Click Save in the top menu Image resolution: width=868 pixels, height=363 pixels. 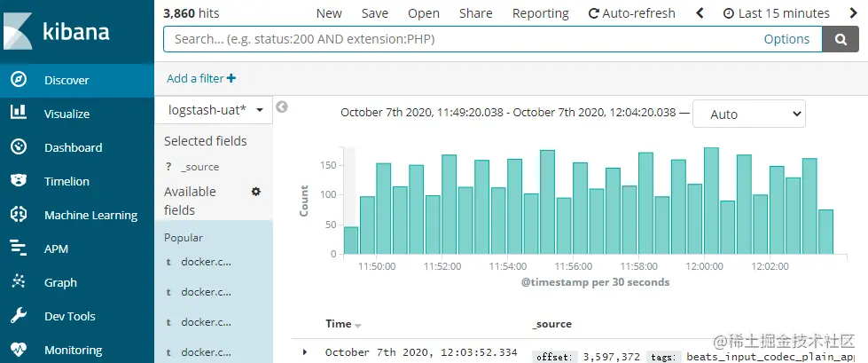point(375,13)
